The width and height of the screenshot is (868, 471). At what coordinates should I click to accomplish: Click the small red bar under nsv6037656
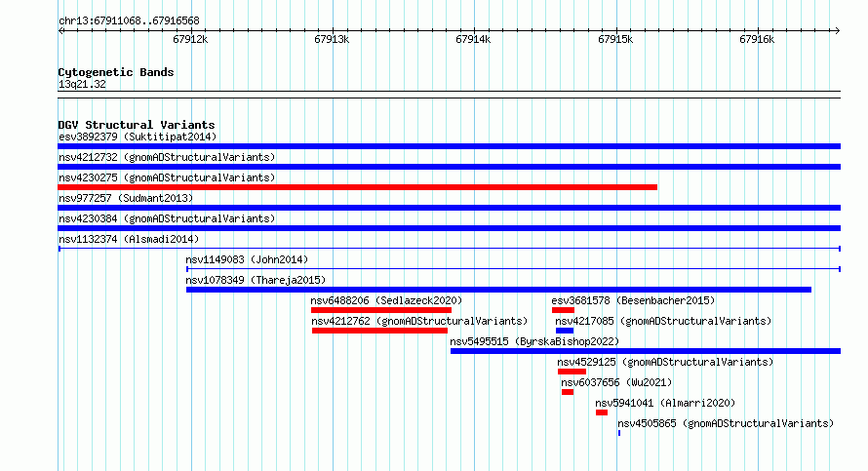pyautogui.click(x=568, y=392)
